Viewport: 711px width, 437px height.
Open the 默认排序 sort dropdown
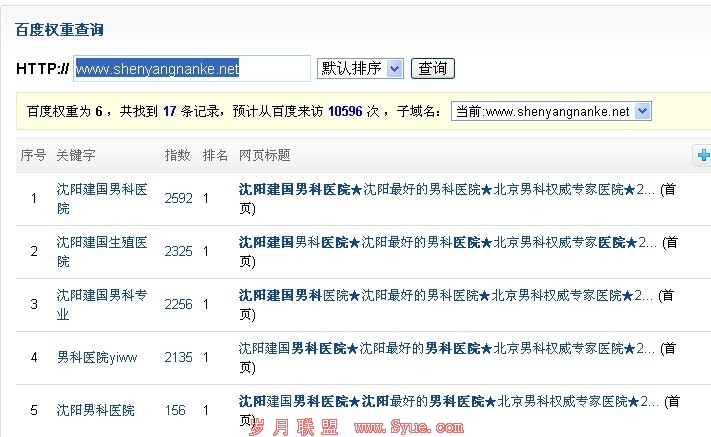tap(360, 68)
